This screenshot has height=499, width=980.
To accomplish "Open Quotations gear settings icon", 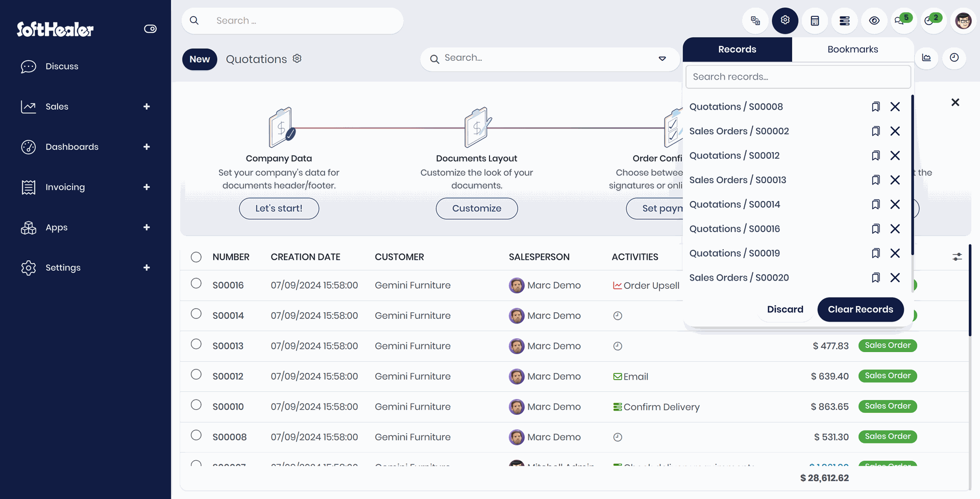I will click(x=297, y=59).
